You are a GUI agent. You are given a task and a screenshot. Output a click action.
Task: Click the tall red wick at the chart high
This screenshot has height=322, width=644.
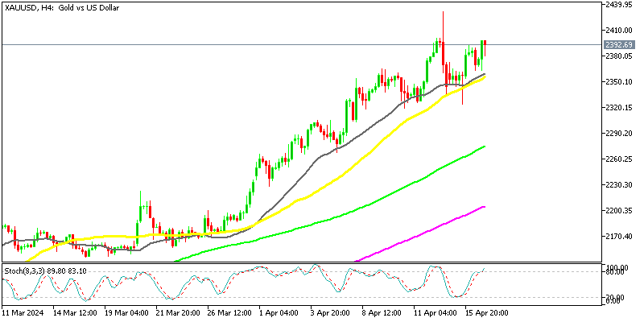coord(443,20)
